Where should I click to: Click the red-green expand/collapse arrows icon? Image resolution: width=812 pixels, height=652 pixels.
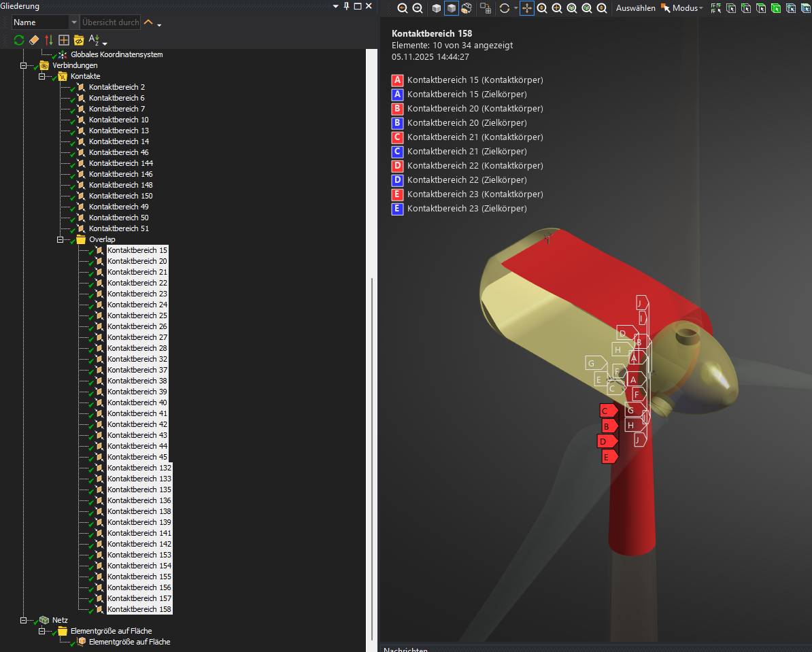point(49,40)
